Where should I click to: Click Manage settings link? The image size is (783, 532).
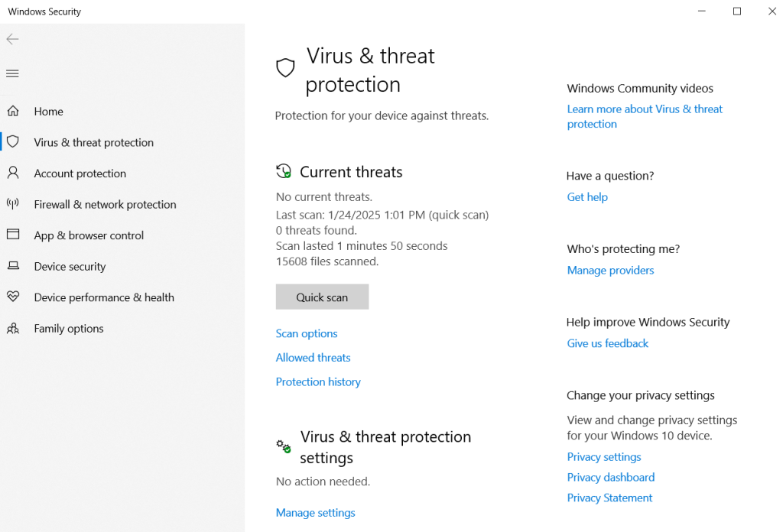coord(315,513)
